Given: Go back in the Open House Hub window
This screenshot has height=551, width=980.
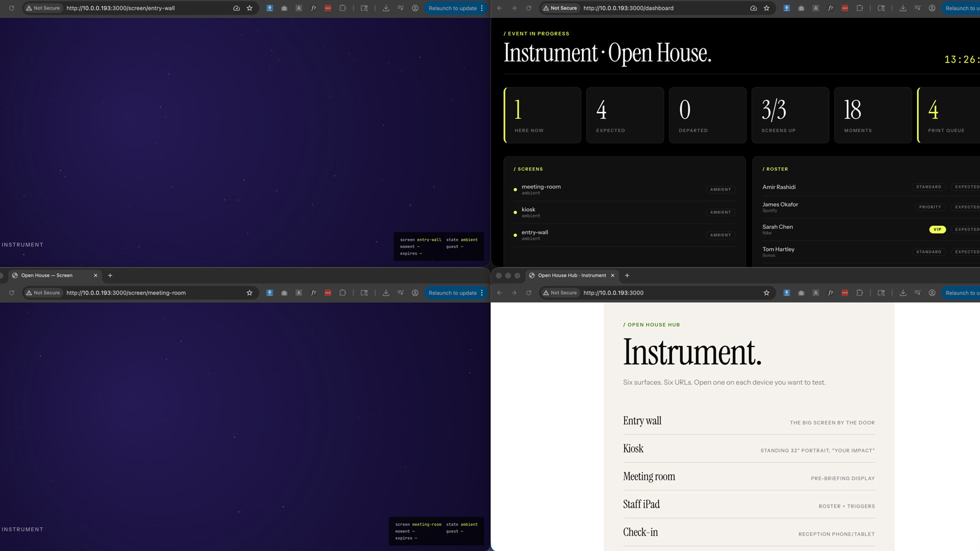Looking at the screenshot, I should tap(499, 293).
